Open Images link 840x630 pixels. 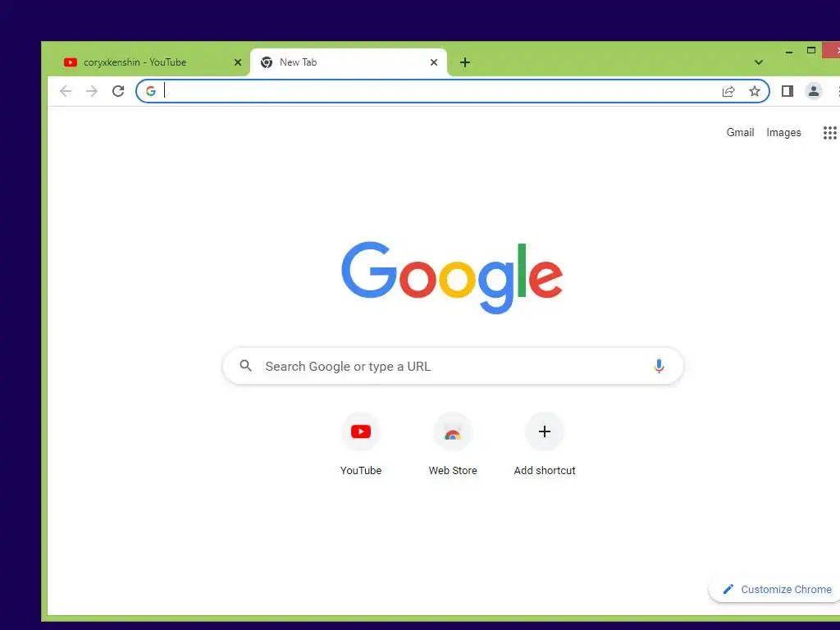tap(783, 132)
